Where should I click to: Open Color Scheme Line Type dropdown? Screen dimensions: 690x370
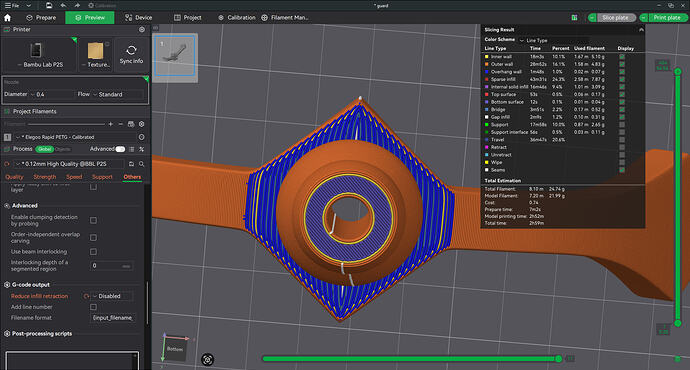click(554, 40)
